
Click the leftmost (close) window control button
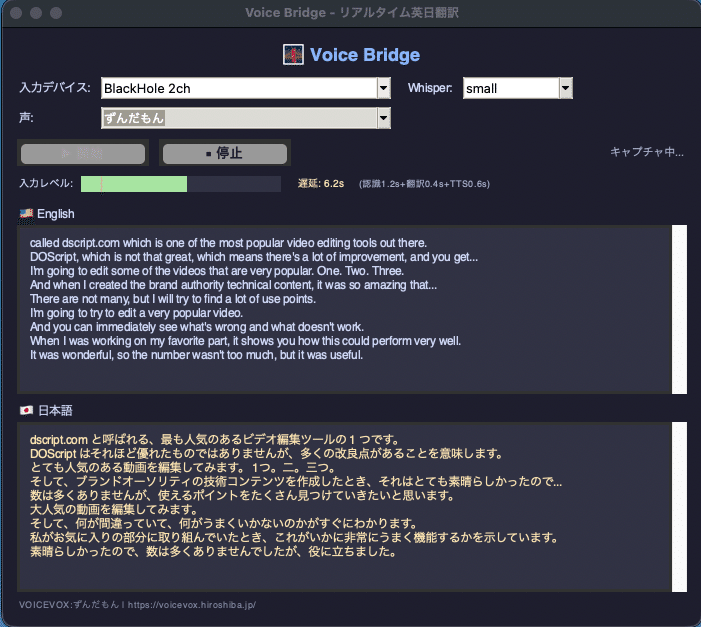(x=16, y=13)
